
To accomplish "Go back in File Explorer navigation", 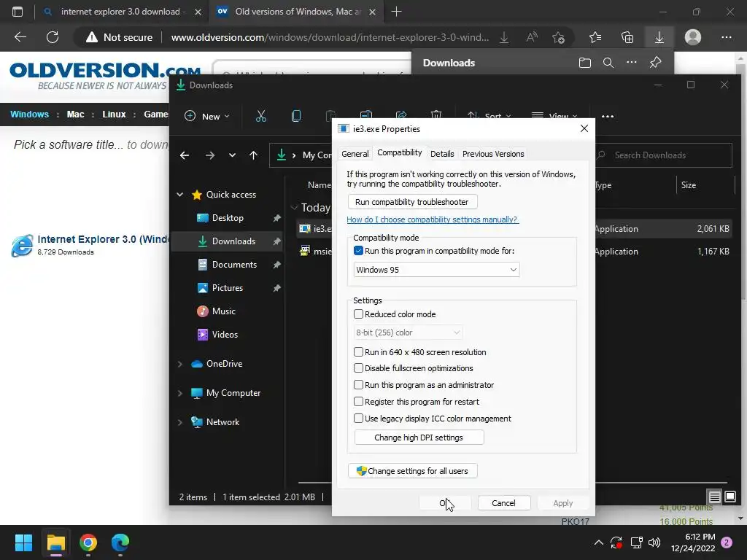I will click(185, 155).
